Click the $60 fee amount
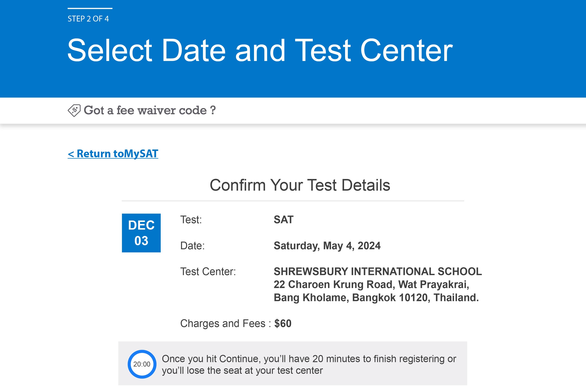Viewport: 586px width, 392px height. coord(283,324)
